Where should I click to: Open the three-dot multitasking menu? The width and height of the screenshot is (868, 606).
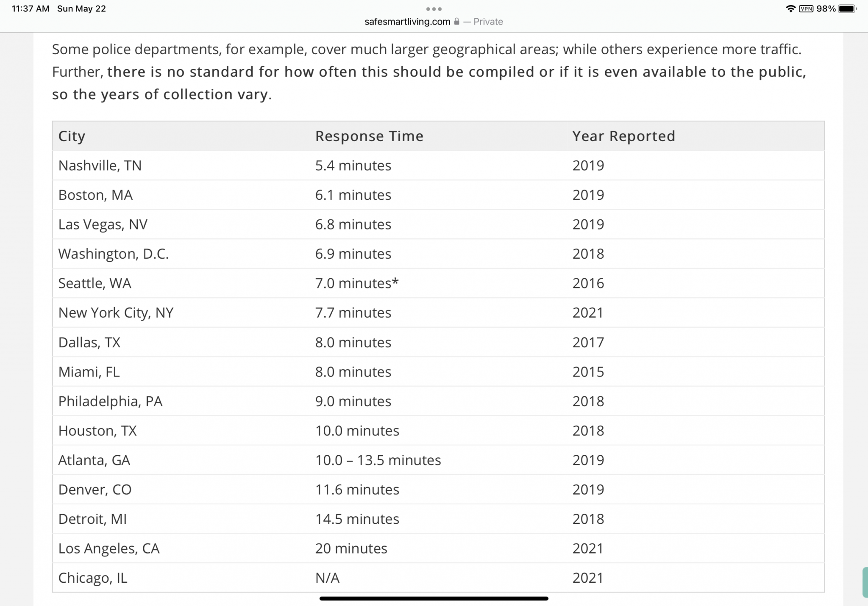(434, 9)
